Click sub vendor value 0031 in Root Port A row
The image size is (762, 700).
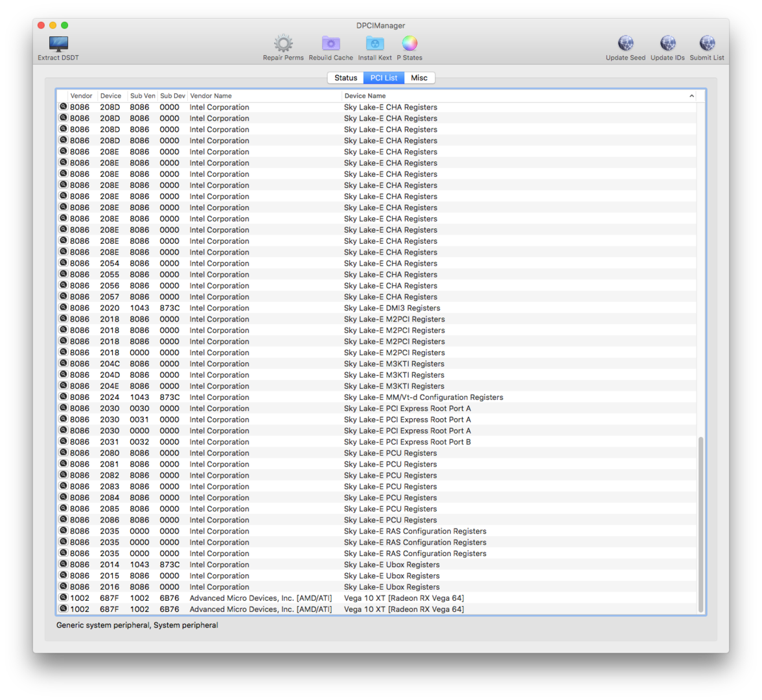139,419
